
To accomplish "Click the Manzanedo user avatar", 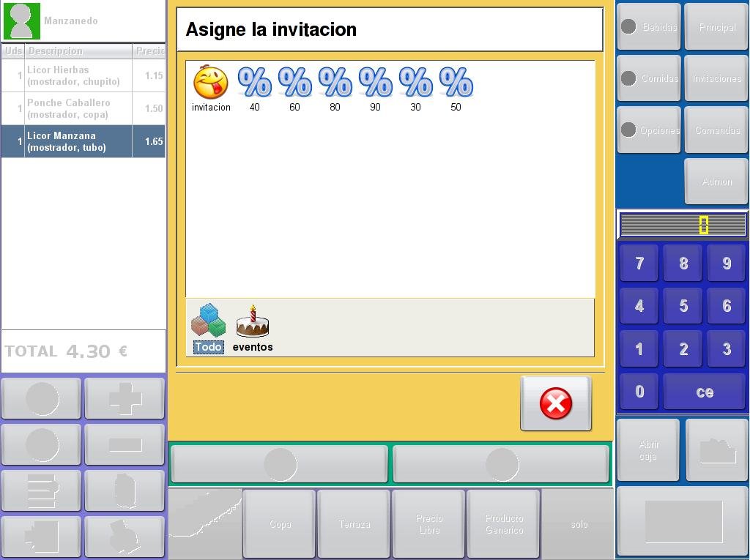I will click(21, 21).
